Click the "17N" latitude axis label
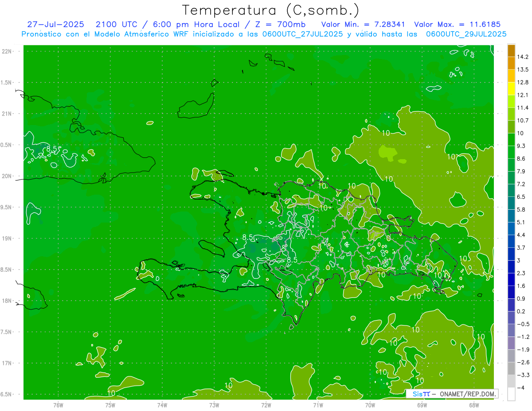Screen dimensions: 532x411 point(8,363)
